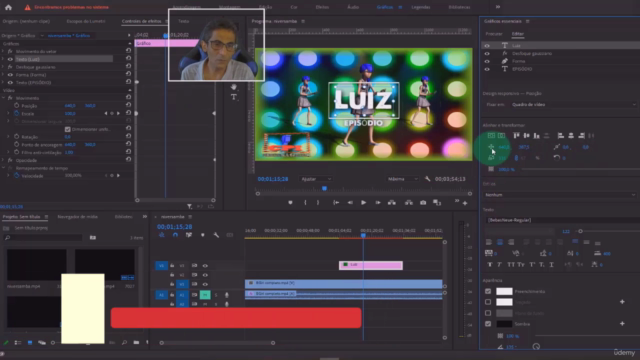Go to In point button
The image size is (640, 360).
coord(336,202)
